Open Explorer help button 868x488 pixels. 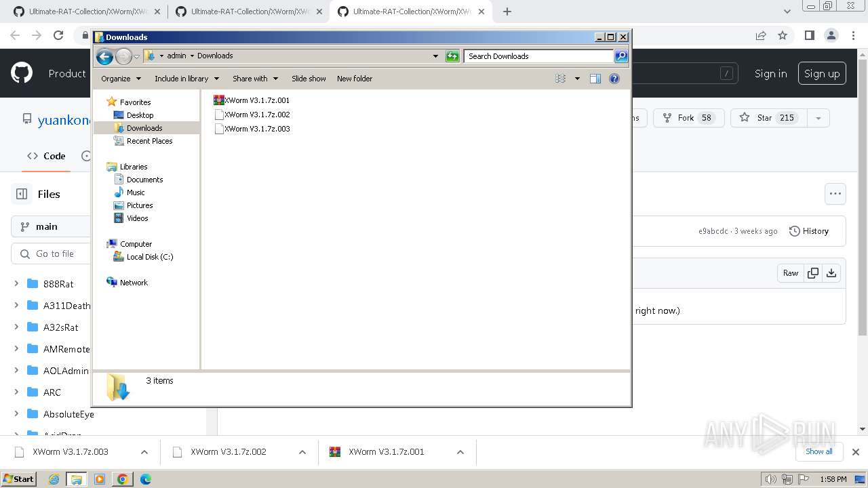[614, 79]
